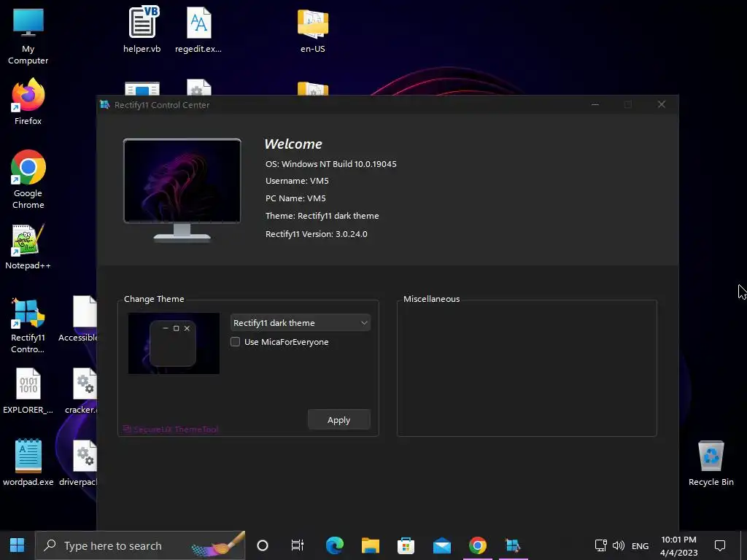The width and height of the screenshot is (747, 560).
Task: Click Rectify11 Control Center taskbar button
Action: click(513, 545)
